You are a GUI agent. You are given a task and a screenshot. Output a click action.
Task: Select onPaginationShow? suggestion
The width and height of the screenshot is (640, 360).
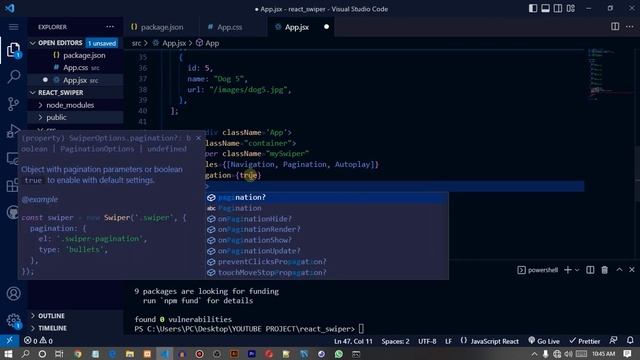click(x=327, y=240)
